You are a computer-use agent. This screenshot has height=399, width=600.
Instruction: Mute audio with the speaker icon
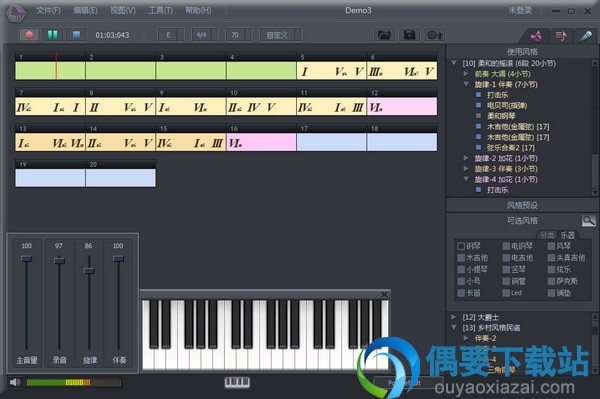pyautogui.click(x=15, y=382)
